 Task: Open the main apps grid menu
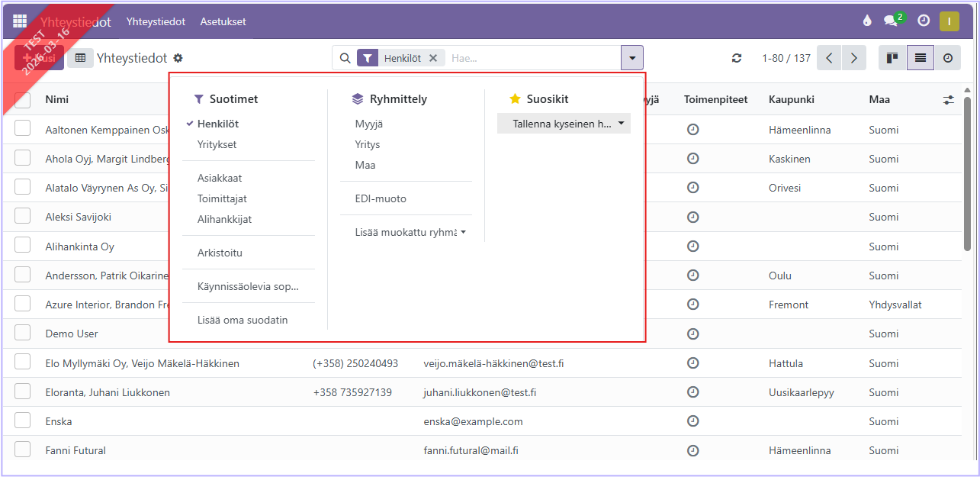[x=20, y=21]
